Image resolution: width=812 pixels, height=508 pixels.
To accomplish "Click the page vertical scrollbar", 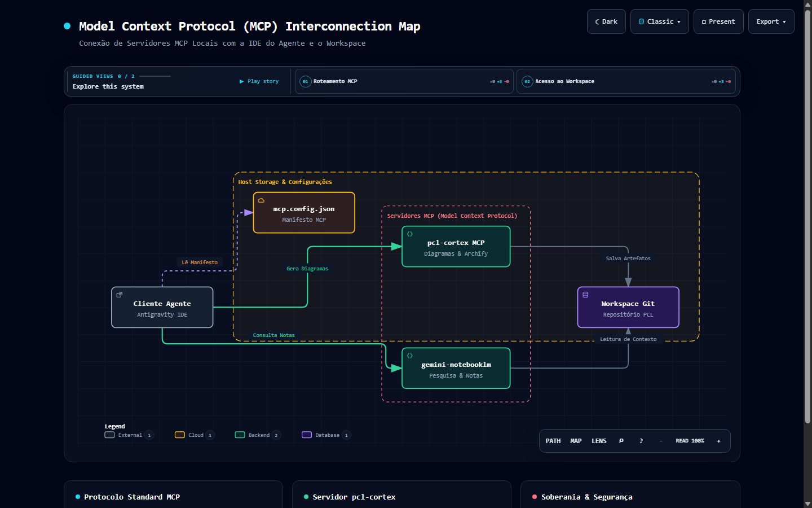I will (x=807, y=217).
